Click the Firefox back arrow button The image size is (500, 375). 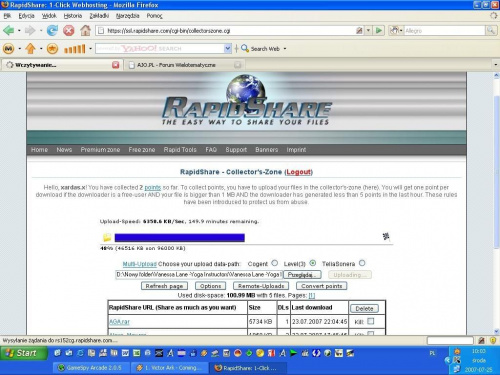[9, 31]
